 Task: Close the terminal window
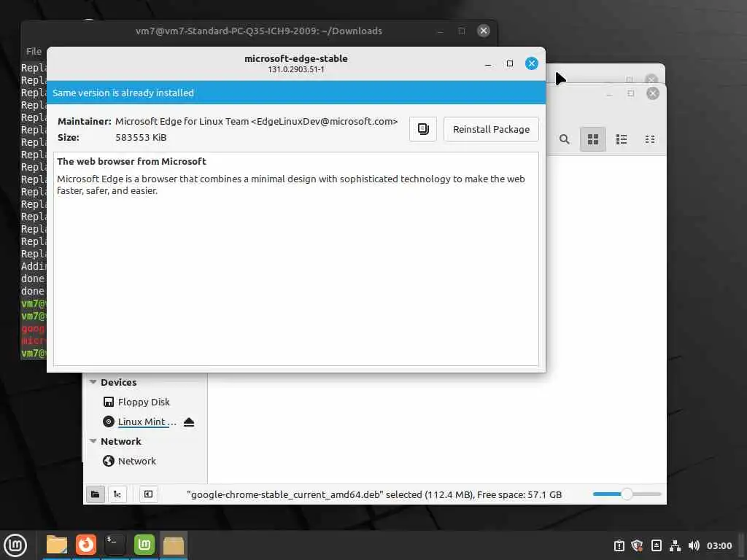click(484, 31)
